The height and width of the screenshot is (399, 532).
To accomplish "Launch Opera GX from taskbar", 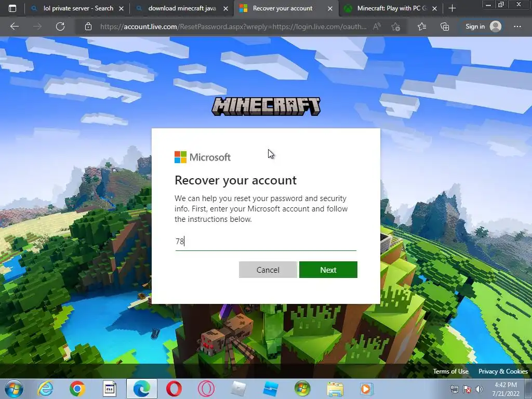I will (x=206, y=389).
